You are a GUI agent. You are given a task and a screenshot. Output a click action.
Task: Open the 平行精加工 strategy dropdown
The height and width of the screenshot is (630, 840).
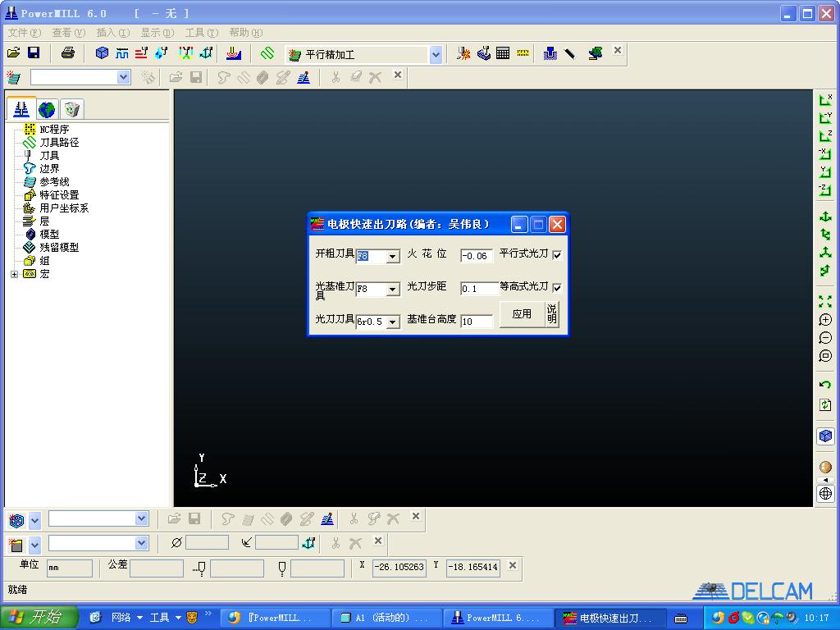pyautogui.click(x=436, y=55)
